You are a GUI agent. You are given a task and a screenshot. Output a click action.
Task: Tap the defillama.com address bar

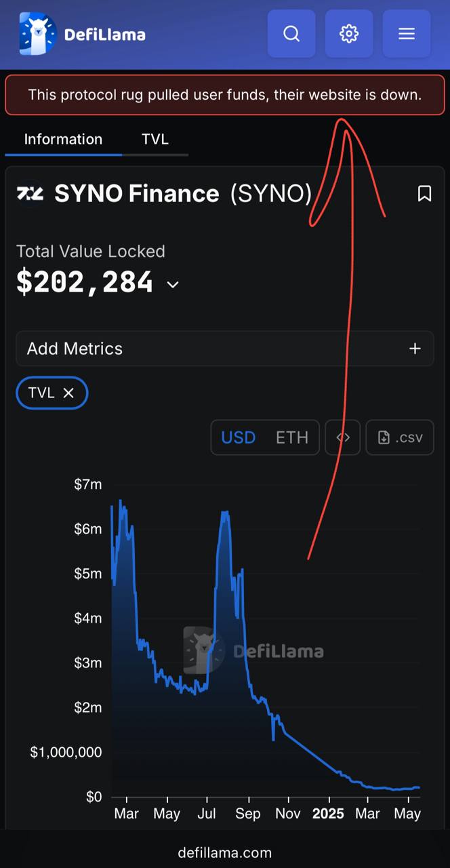tap(225, 852)
